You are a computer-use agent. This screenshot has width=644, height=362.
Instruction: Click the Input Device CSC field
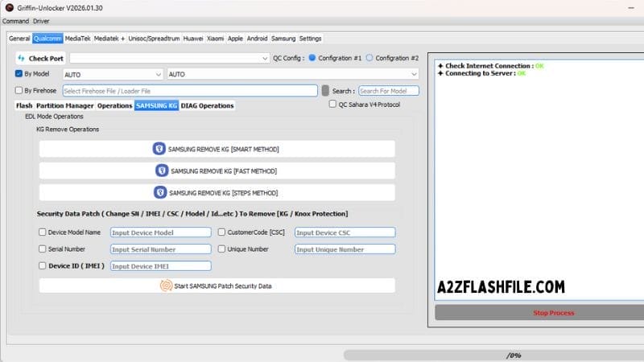(345, 232)
